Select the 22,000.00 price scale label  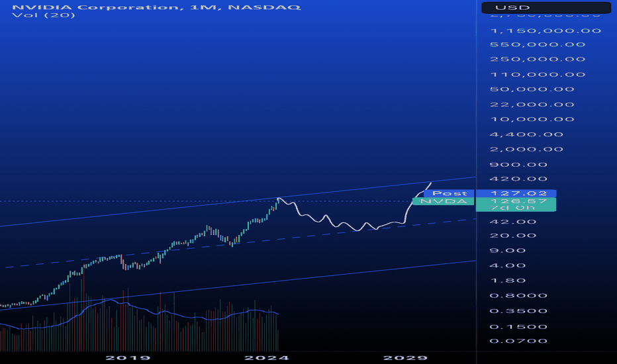(x=532, y=105)
